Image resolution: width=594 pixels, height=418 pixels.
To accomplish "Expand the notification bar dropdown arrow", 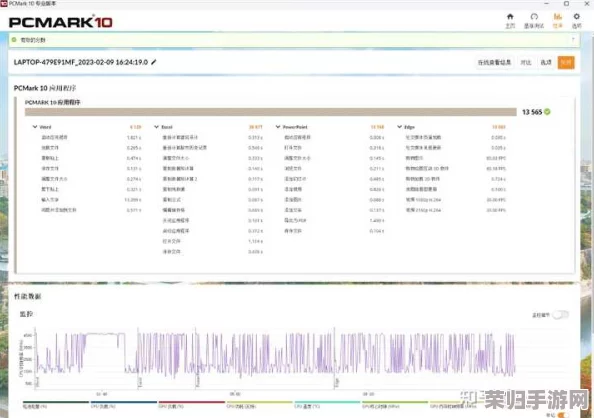I will (573, 39).
